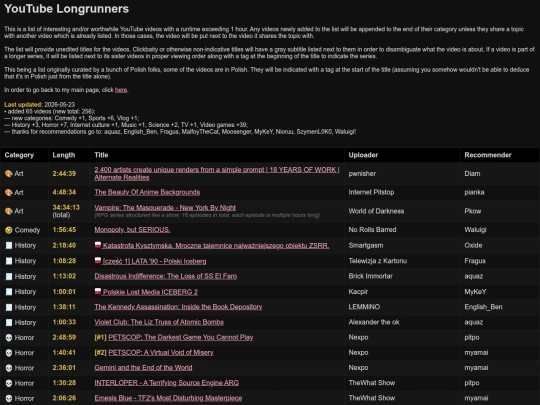
Task: Click the '[#1]' series tag before PETSCOP
Action: pos(101,337)
